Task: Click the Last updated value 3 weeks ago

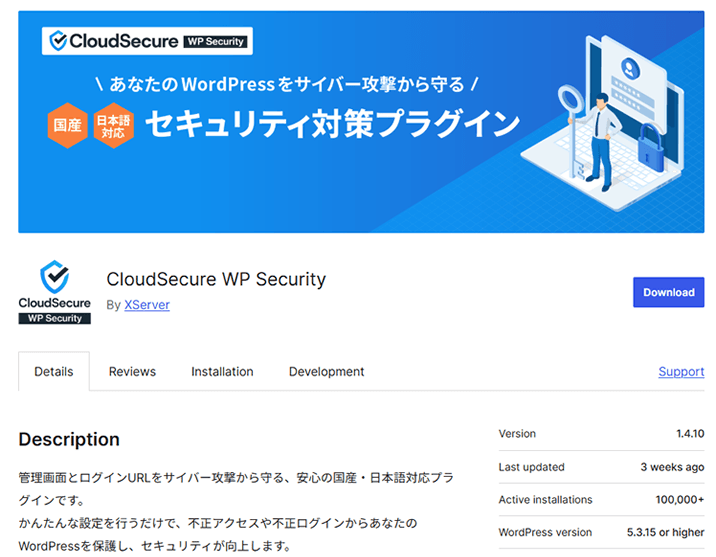Action: tap(672, 467)
